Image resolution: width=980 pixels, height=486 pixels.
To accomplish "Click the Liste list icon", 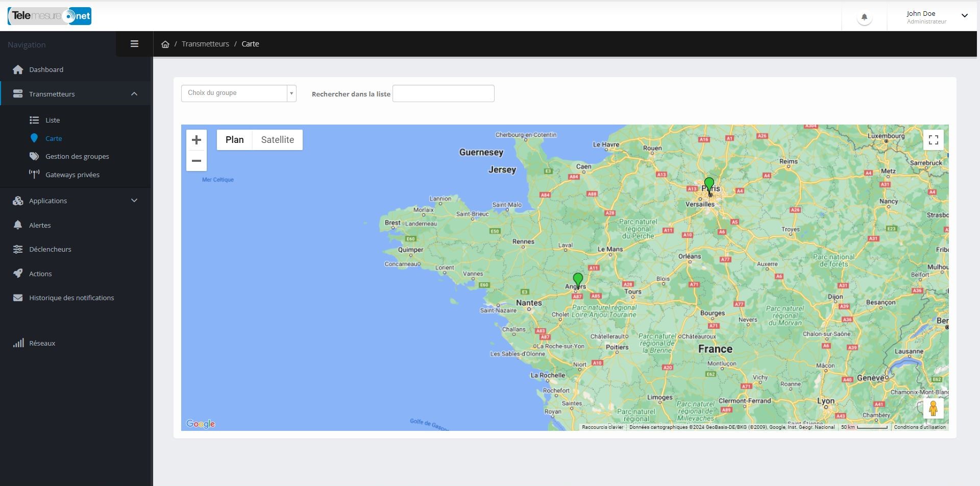I will pyautogui.click(x=34, y=120).
